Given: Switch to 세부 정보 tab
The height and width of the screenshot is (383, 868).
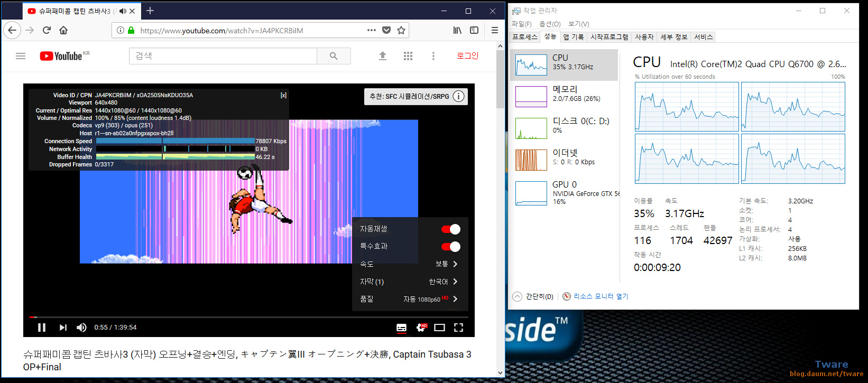Looking at the screenshot, I should 674,37.
